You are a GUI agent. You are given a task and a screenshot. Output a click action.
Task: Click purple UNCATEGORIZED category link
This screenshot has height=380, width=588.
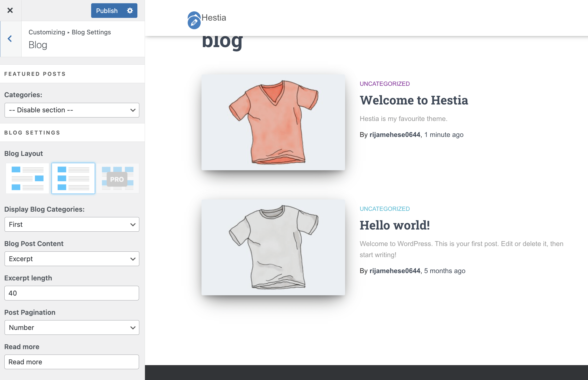[385, 84]
